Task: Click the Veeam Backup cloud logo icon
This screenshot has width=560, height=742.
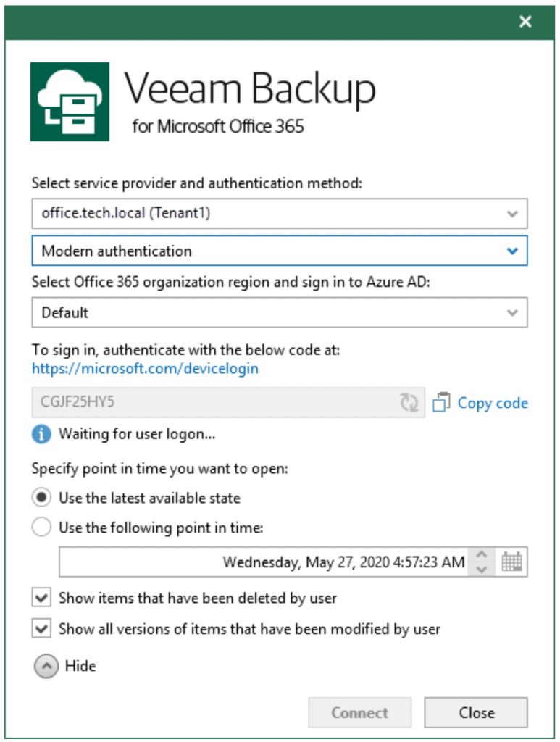Action: [x=70, y=101]
